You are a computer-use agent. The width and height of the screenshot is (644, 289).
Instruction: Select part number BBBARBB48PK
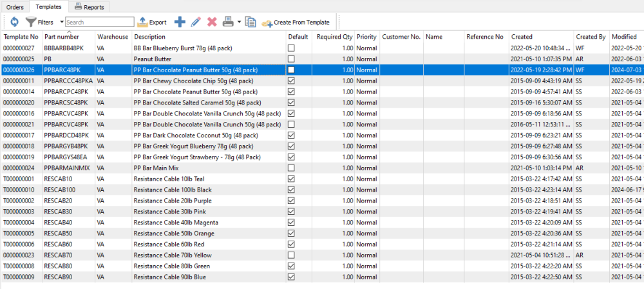click(64, 48)
